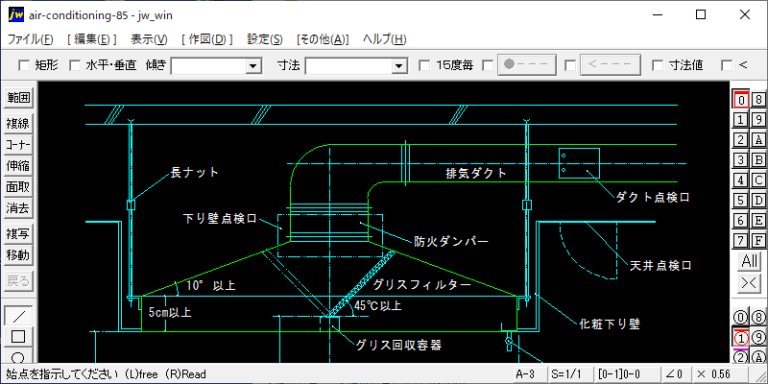The height and width of the screenshot is (384, 768).
Task: Click the <--- arrow marker button
Action: tap(610, 65)
